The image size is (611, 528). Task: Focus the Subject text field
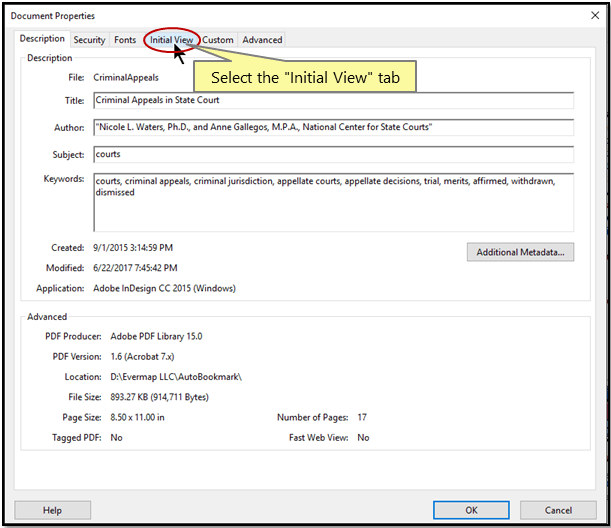(334, 154)
